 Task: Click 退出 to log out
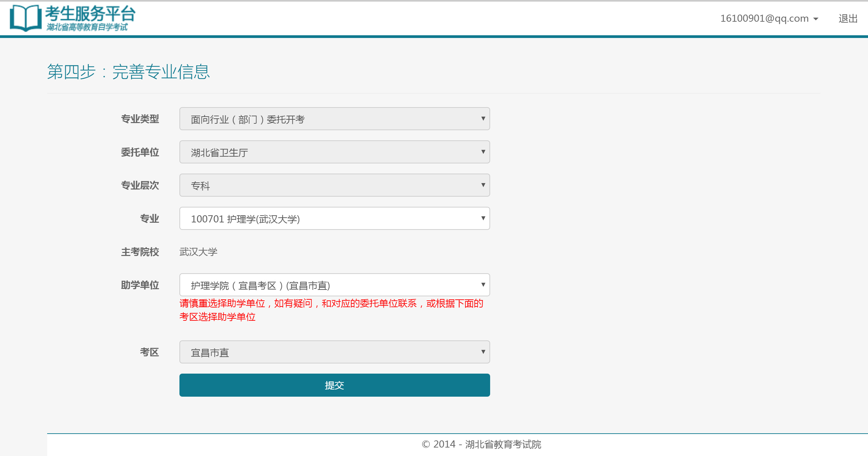pyautogui.click(x=848, y=18)
